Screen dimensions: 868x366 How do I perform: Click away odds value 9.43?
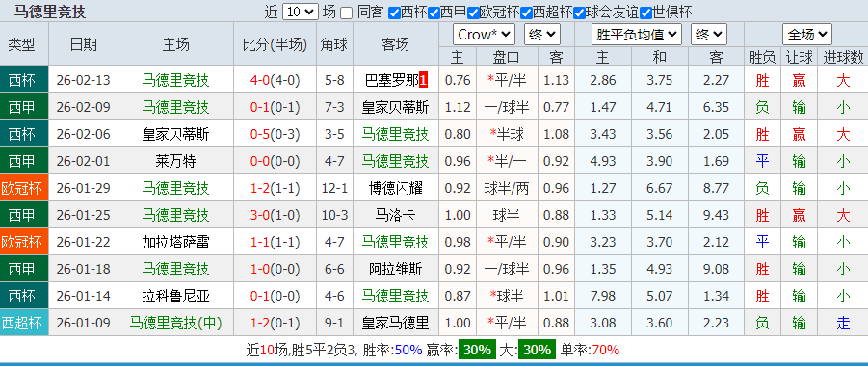coord(716,215)
